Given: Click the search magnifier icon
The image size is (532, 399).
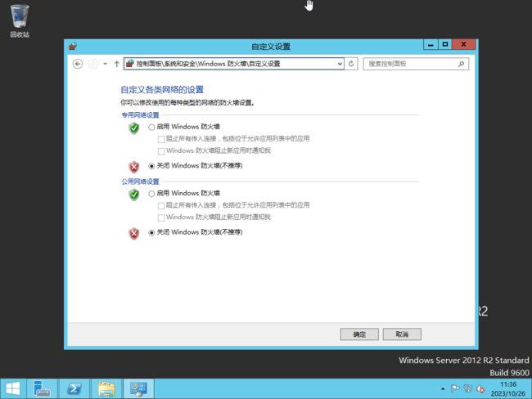Looking at the screenshot, I should [461, 64].
